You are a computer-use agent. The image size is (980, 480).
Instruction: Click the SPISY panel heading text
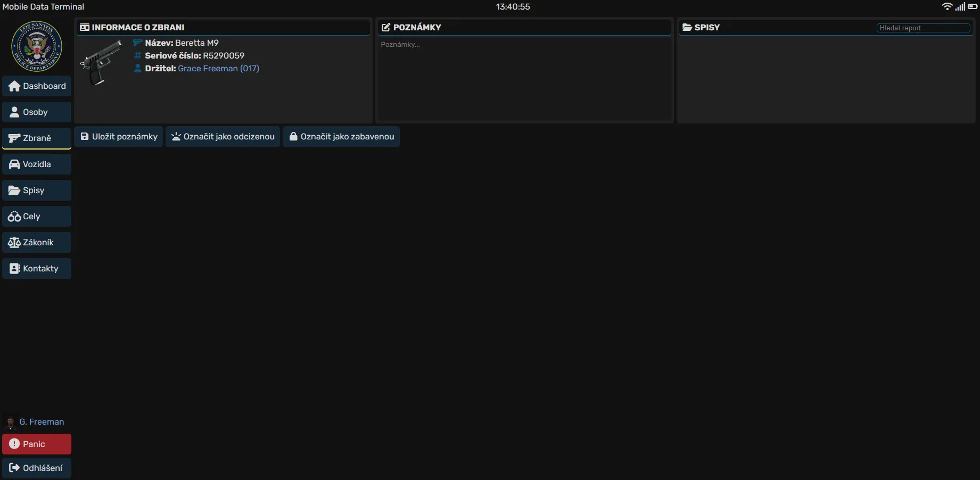(707, 28)
